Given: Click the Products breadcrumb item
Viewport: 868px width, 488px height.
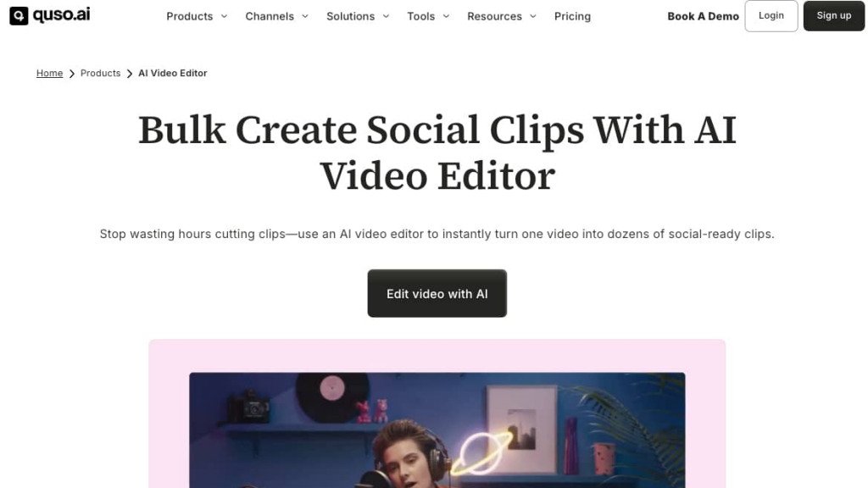Looking at the screenshot, I should click(x=100, y=73).
